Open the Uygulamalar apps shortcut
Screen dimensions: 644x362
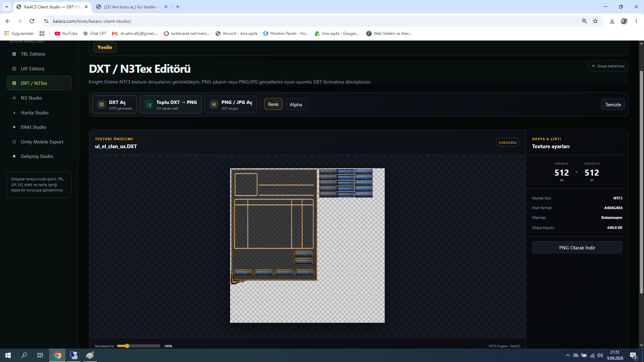coord(19,34)
